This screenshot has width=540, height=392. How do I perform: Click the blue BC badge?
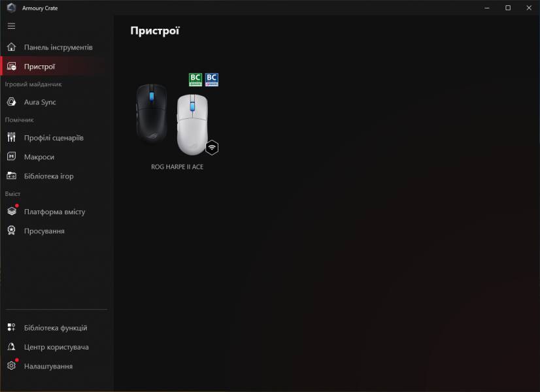point(211,80)
